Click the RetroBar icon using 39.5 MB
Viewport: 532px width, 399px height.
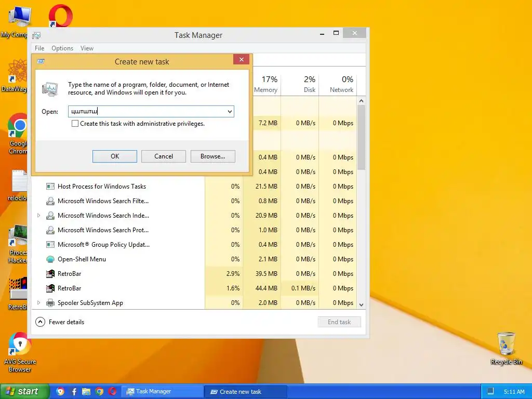[50, 274]
